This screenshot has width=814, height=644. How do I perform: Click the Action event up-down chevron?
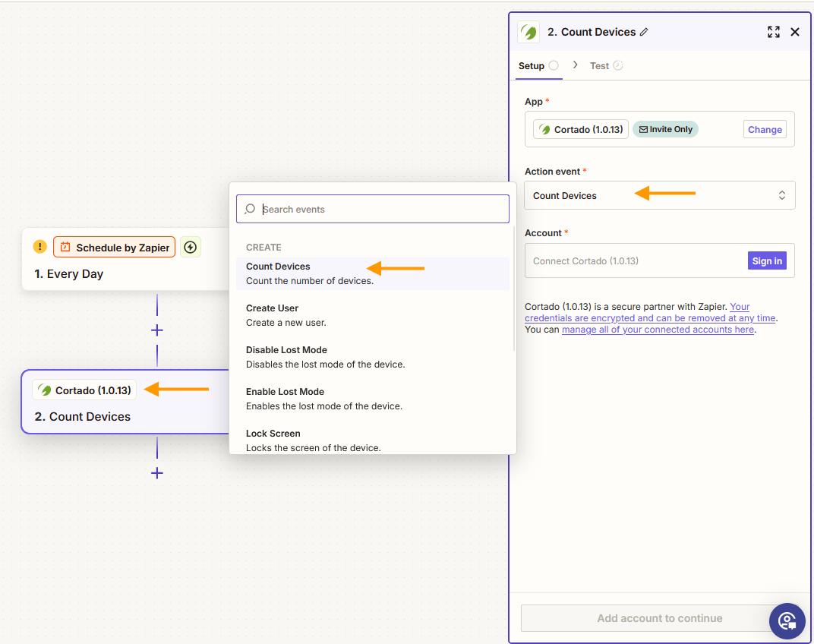[782, 195]
